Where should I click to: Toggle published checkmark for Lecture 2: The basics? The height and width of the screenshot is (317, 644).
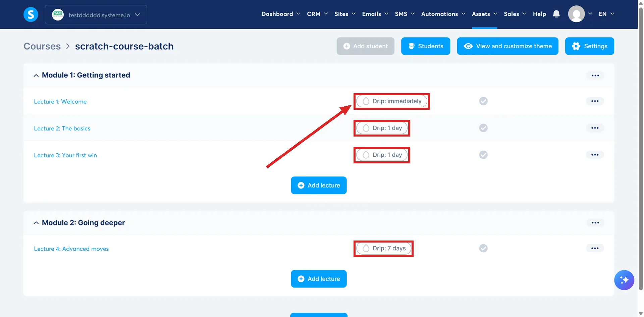pyautogui.click(x=483, y=128)
